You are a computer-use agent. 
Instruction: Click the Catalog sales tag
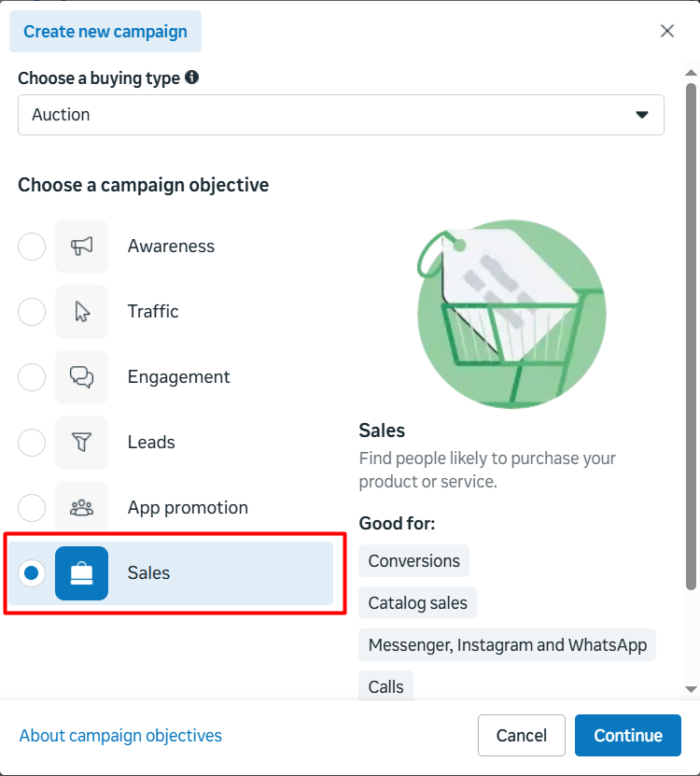click(417, 603)
